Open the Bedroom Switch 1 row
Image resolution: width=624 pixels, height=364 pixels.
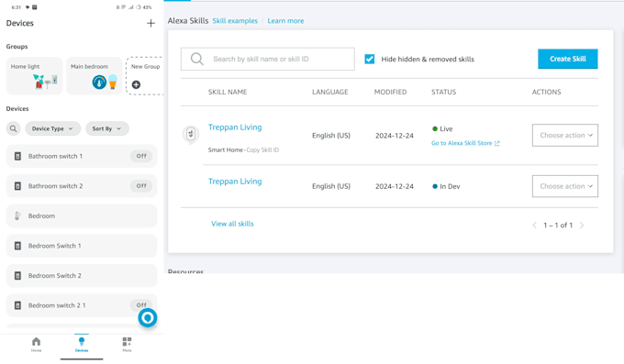coord(82,246)
